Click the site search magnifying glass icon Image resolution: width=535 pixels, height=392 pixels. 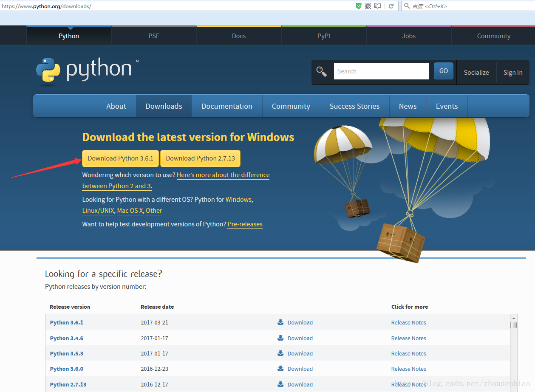[x=322, y=71]
